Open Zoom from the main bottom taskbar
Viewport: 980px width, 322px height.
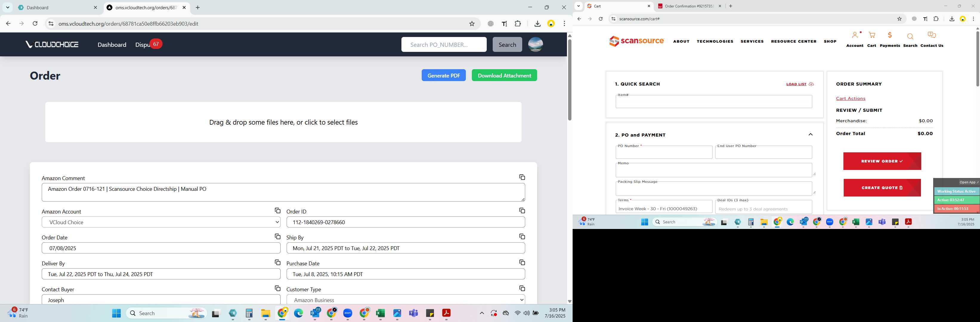348,313
